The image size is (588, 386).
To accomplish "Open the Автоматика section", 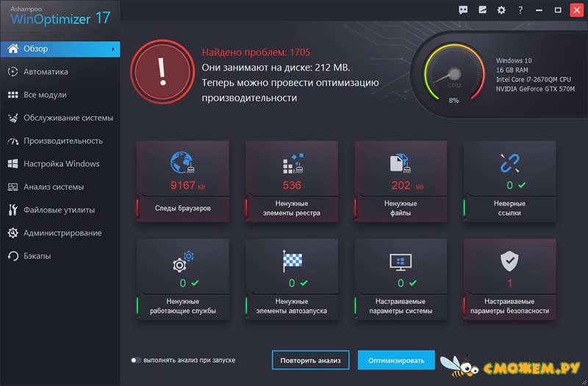I will (x=60, y=71).
